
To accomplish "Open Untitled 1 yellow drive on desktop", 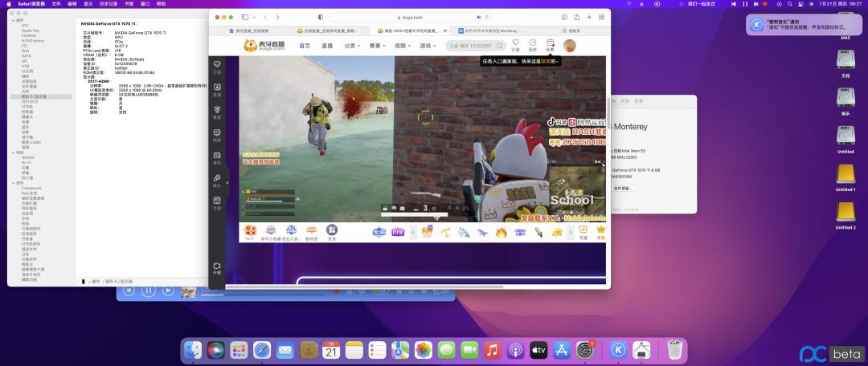I will pyautogui.click(x=845, y=178).
